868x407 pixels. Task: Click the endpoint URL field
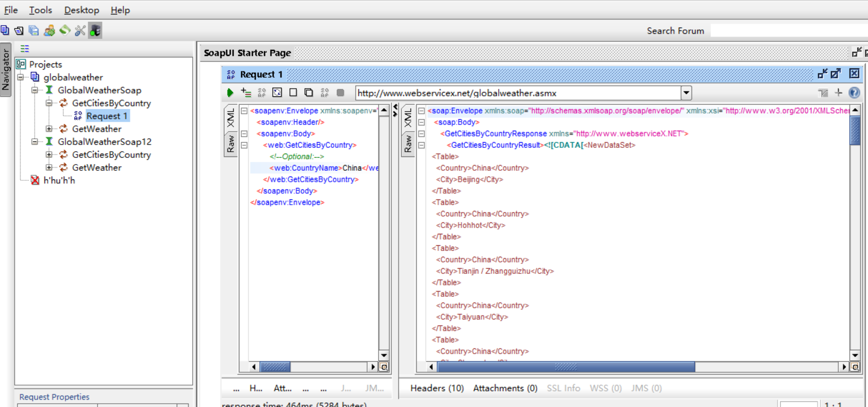(x=518, y=93)
